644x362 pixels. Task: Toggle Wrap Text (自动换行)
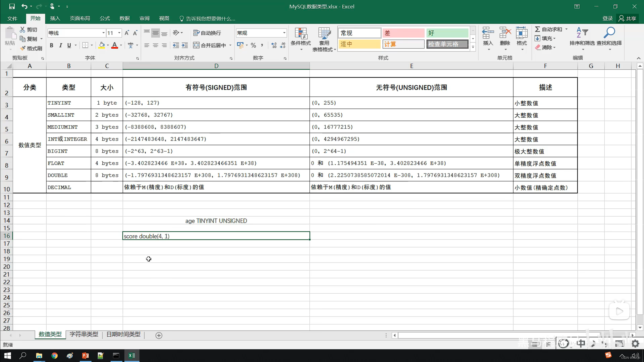(x=207, y=33)
